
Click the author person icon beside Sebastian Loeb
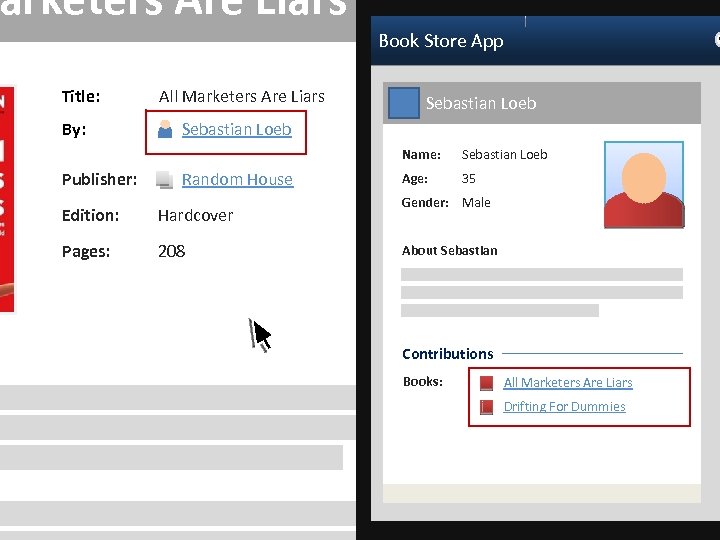[165, 129]
